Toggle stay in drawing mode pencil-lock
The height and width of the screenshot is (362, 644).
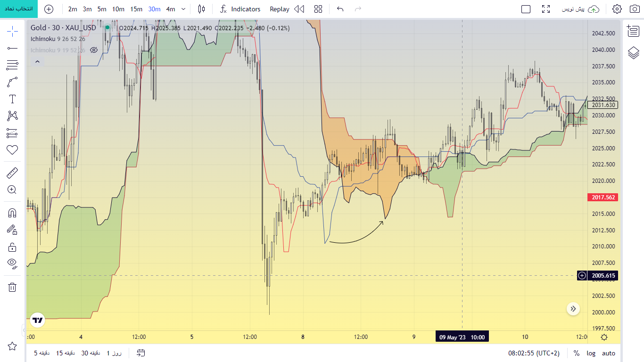point(12,230)
